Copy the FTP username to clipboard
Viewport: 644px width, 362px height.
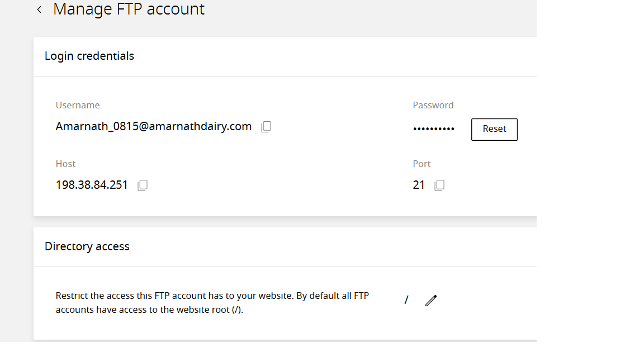266,127
